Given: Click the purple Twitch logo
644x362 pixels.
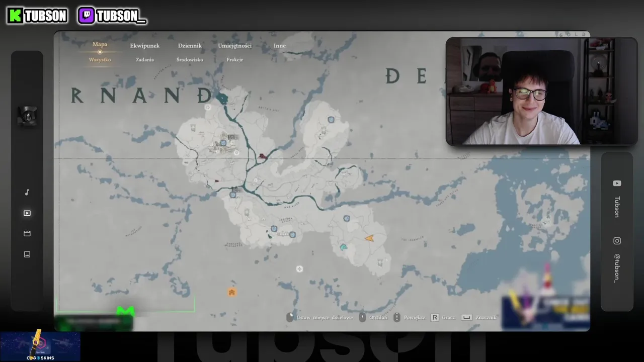Looking at the screenshot, I should (86, 16).
